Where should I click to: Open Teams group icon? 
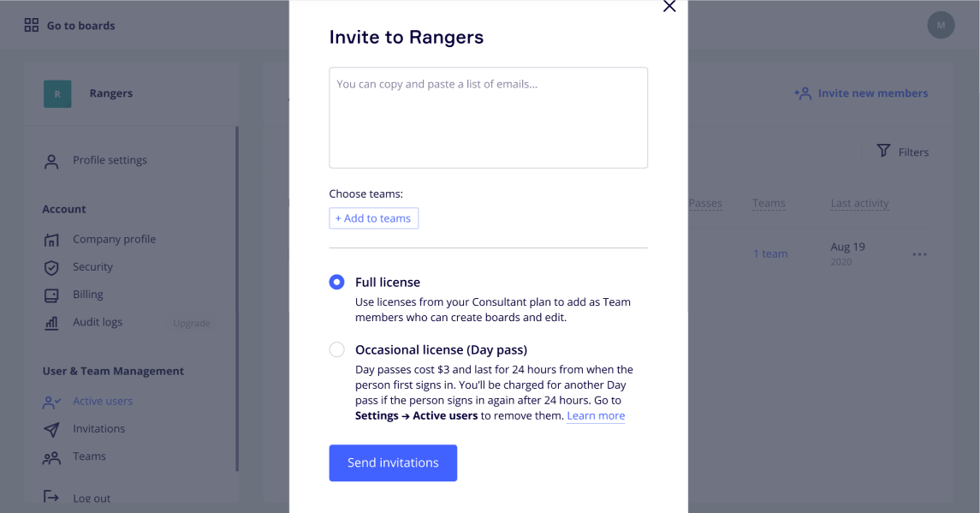[51, 457]
